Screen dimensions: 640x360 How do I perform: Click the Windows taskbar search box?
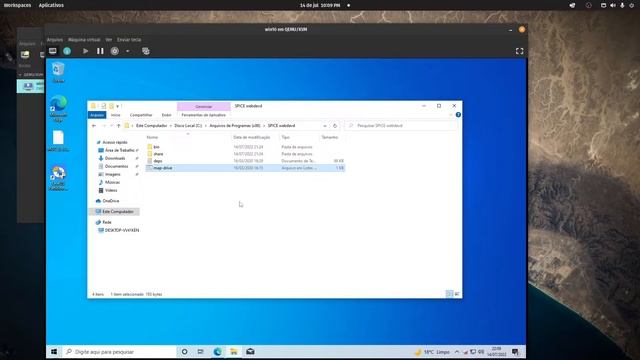tap(120, 351)
